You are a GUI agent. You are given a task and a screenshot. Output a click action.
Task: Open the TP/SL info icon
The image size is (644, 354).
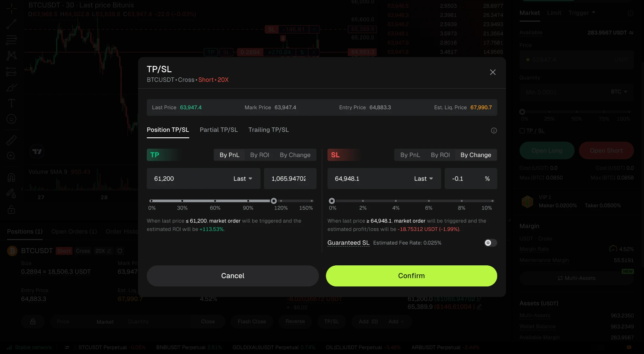(x=494, y=131)
